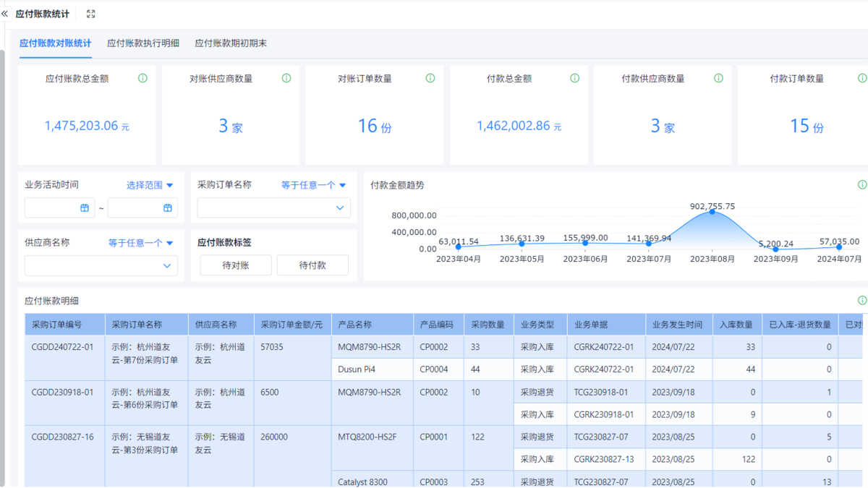Click info icon on 对账订单数量 card

click(x=430, y=78)
